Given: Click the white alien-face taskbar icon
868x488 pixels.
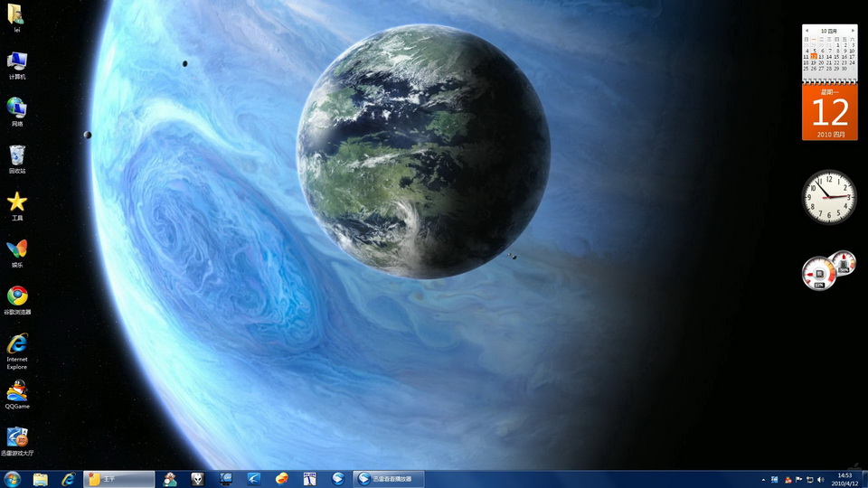Looking at the screenshot, I should point(198,479).
